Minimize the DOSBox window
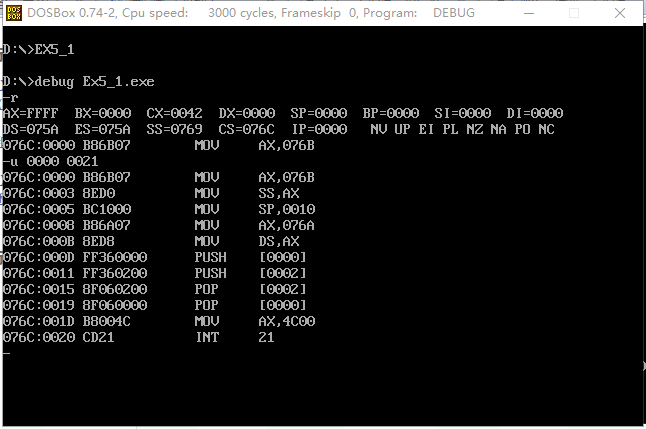Screen dimensions: 646x429 point(529,13)
